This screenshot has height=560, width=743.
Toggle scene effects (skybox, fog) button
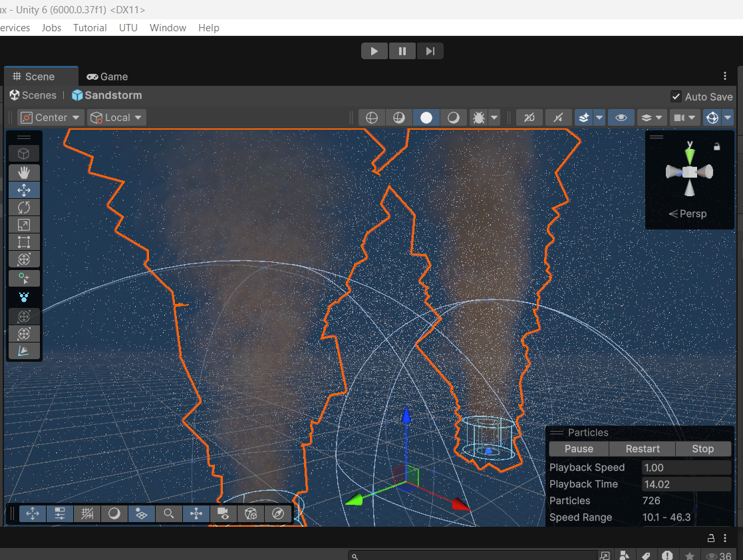click(x=584, y=118)
